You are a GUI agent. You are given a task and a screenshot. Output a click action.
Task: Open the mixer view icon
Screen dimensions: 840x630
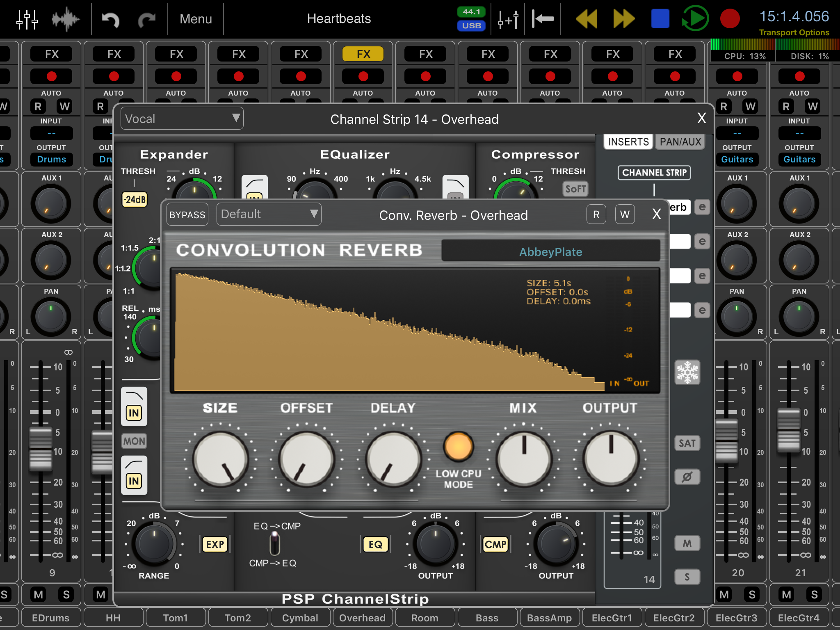[x=27, y=19]
